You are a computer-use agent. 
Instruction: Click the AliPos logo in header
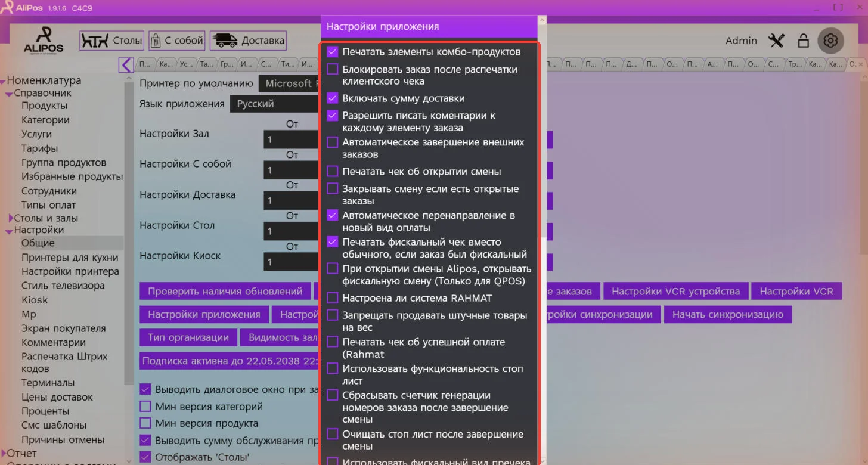point(44,40)
